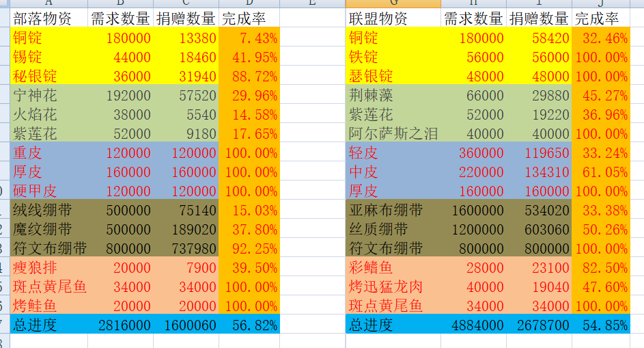Select the "瘦狼排" item cell
This screenshot has height=348, width=644.
coord(48,267)
